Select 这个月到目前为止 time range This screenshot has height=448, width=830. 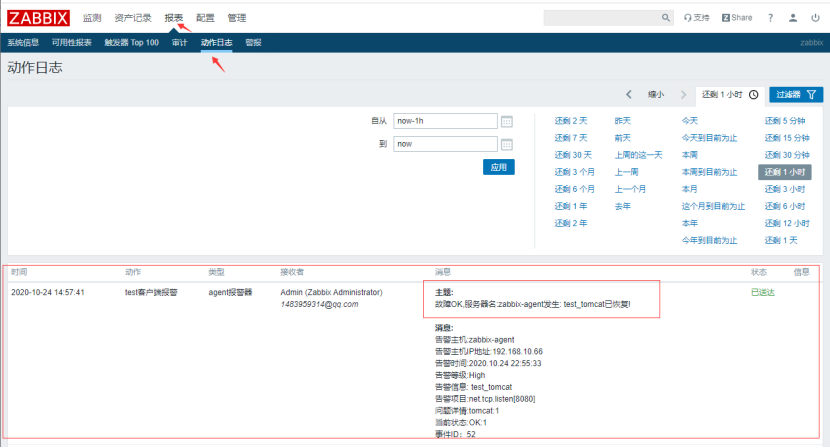click(713, 206)
